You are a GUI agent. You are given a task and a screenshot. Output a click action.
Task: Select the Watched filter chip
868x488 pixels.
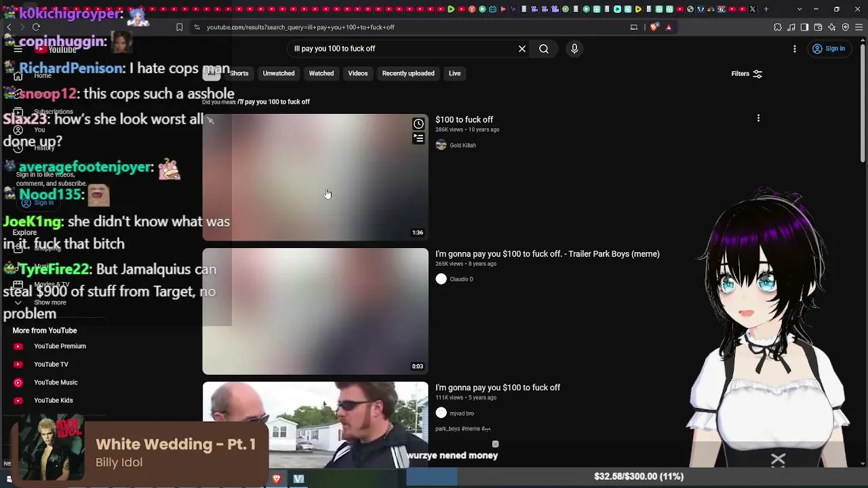click(321, 73)
